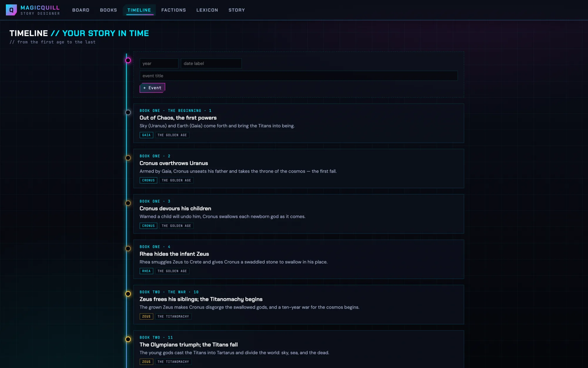Select marker for Olympians triumph event
The image size is (588, 368).
click(128, 339)
